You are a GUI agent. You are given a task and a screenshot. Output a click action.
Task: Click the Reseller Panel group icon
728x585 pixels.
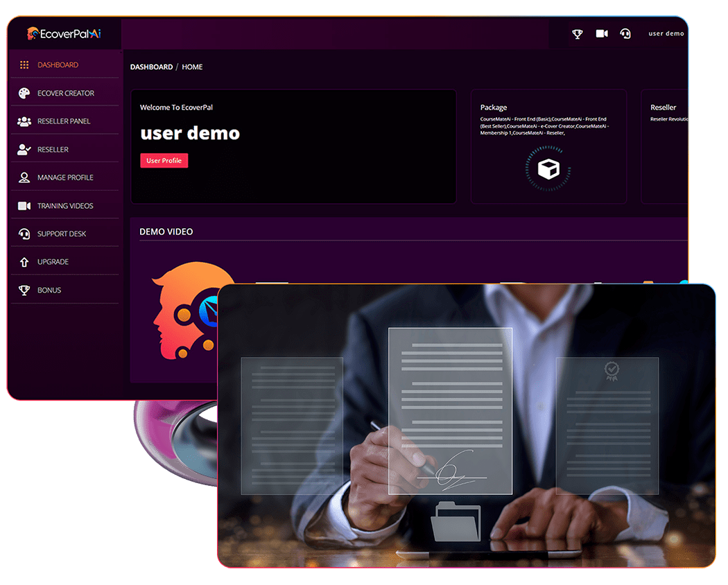(x=24, y=121)
